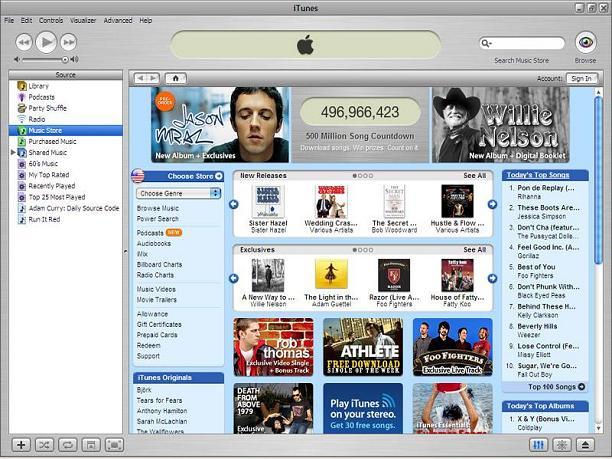Open the Edit menu
This screenshot has width=612, height=459.
[x=27, y=20]
